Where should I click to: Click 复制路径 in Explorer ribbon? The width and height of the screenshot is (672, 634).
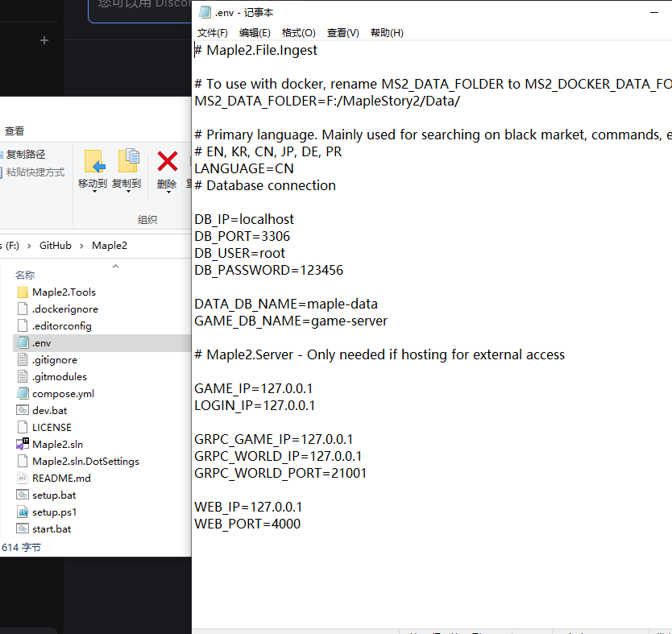click(x=25, y=154)
